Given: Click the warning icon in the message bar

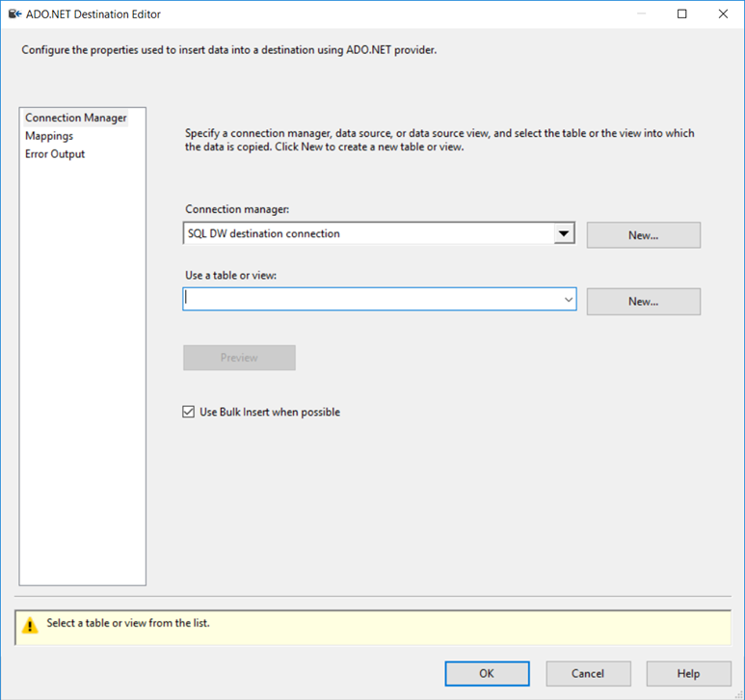Looking at the screenshot, I should point(30,626).
